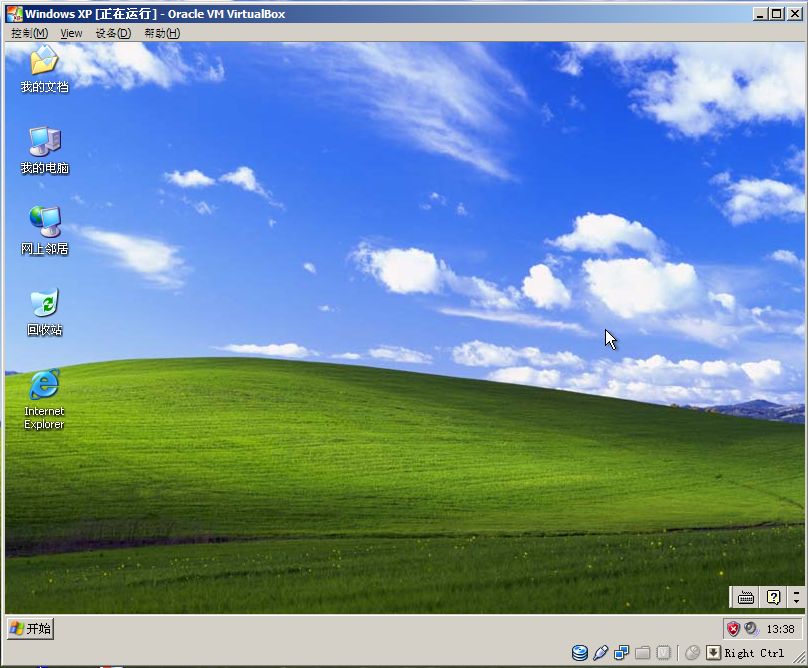Select the 回收站 recycle bin icon
This screenshot has width=808, height=668.
(44, 312)
